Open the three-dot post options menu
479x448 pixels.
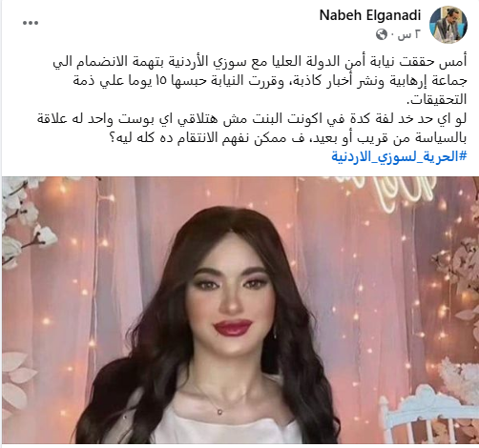pyautogui.click(x=31, y=23)
